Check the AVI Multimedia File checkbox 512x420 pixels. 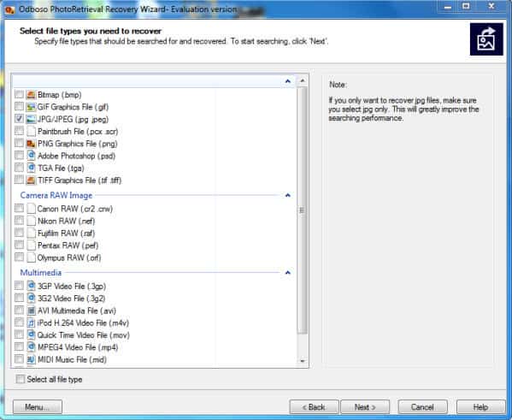(x=20, y=311)
